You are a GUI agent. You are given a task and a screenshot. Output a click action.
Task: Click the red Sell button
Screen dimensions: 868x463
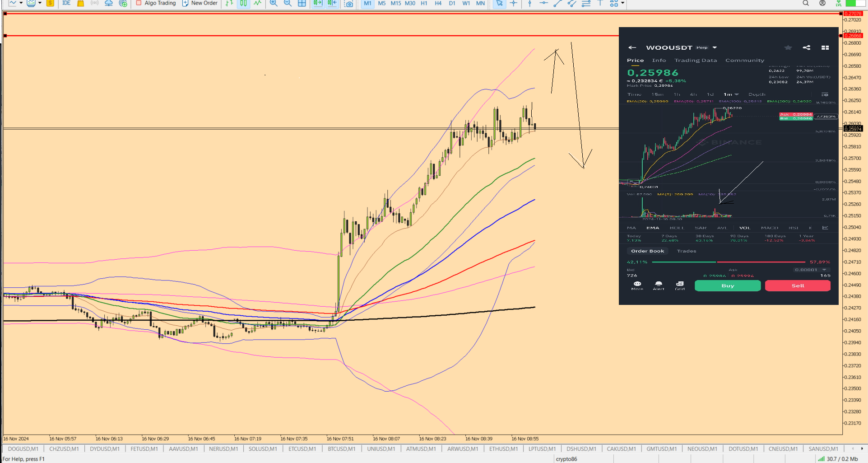(798, 286)
